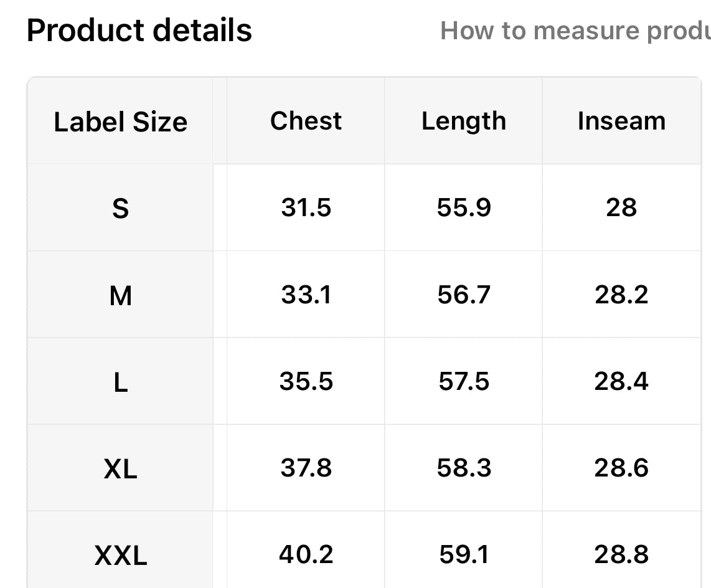Open the "How to measure product" link
711x588 pixels.
pyautogui.click(x=575, y=31)
